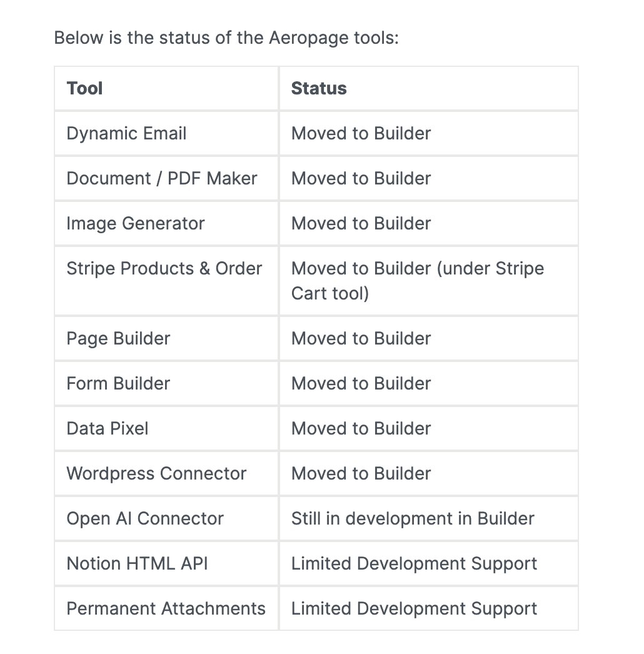Viewport: 644px width, 654px height.
Task: Select the status cell for Permanent Attachments
Action: pyautogui.click(x=414, y=609)
